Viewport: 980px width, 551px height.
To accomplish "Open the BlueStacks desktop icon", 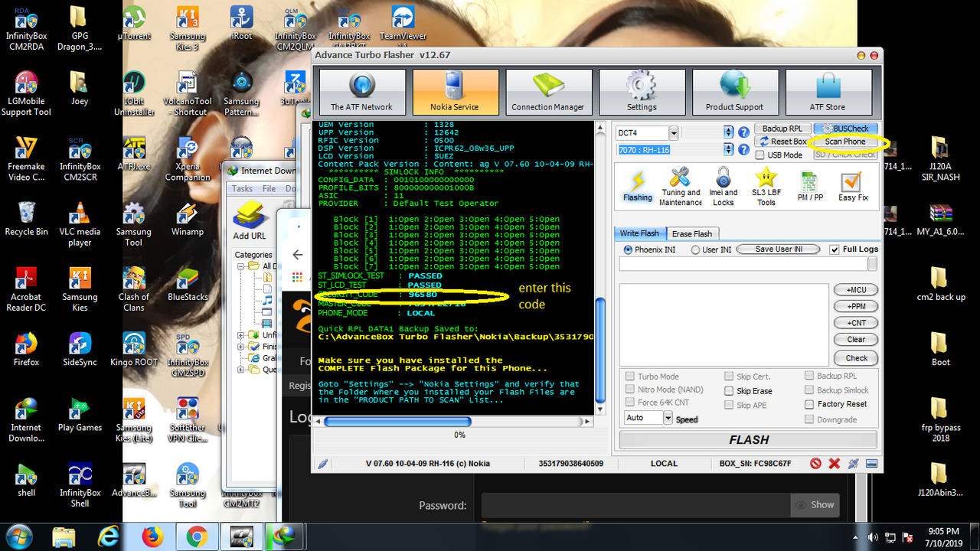I will [188, 285].
